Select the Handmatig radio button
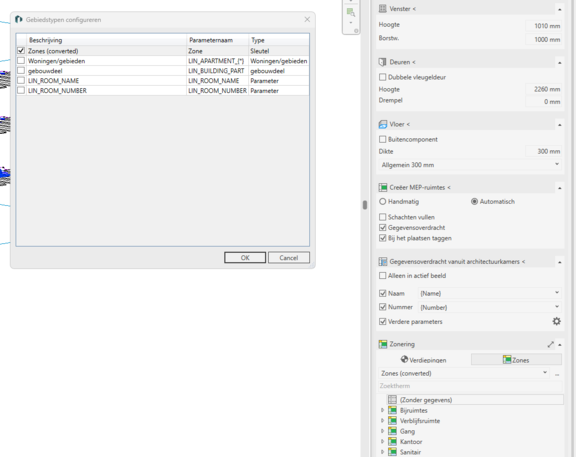 click(x=382, y=201)
